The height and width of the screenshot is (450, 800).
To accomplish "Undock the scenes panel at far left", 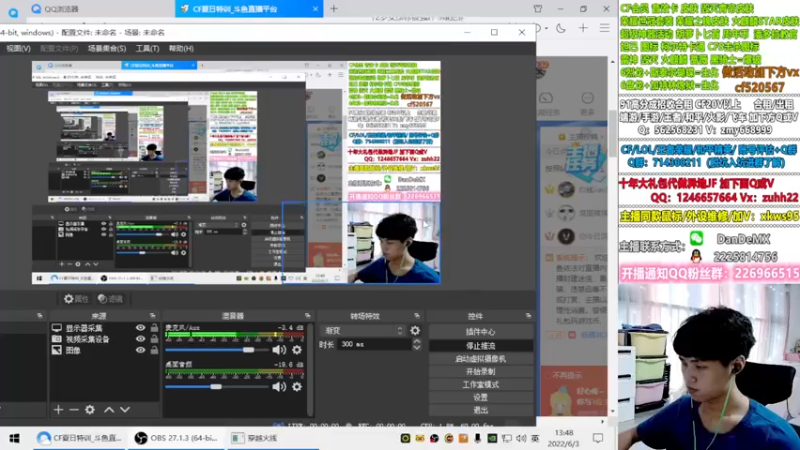I will pyautogui.click(x=39, y=316).
